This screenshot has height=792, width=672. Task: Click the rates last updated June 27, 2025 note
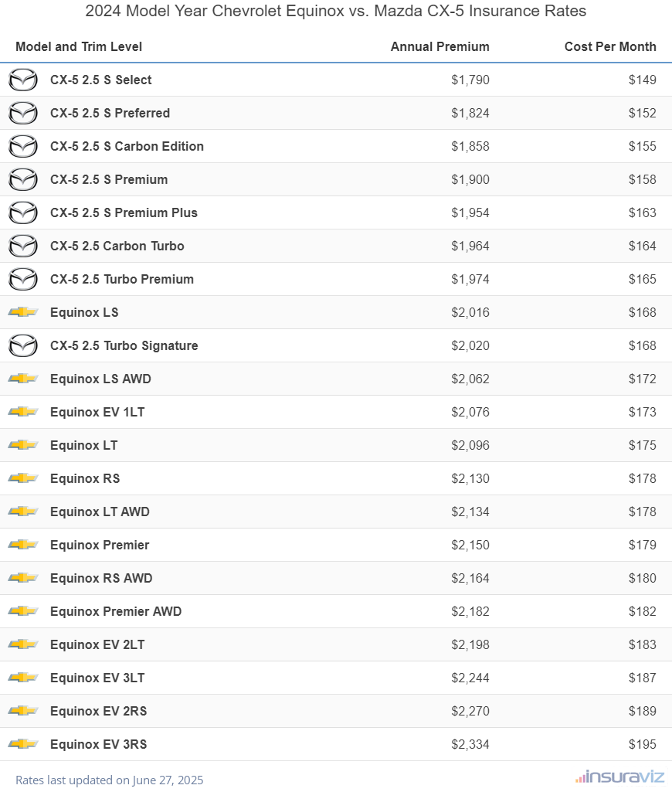tap(109, 780)
